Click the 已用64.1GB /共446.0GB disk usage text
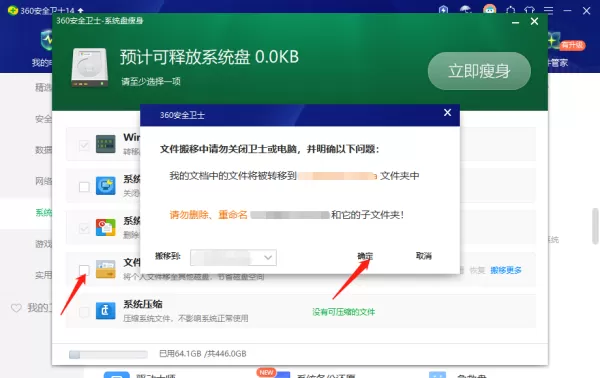 (x=203, y=354)
